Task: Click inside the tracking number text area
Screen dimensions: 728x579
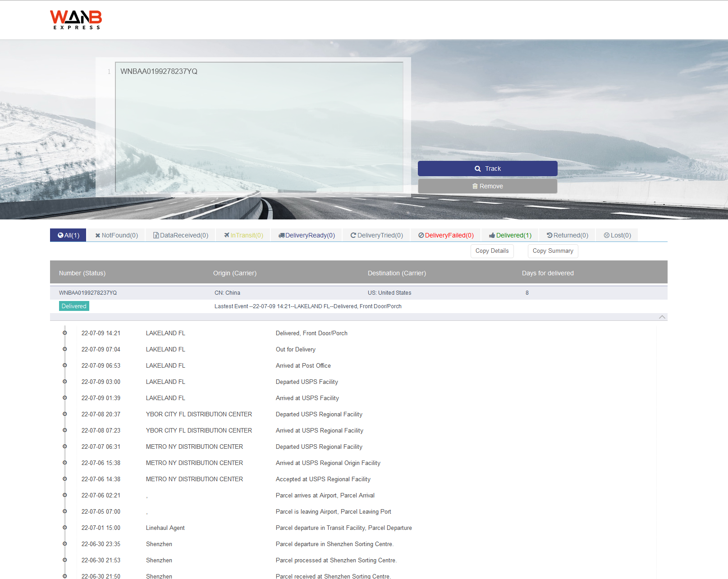Action: (259, 127)
